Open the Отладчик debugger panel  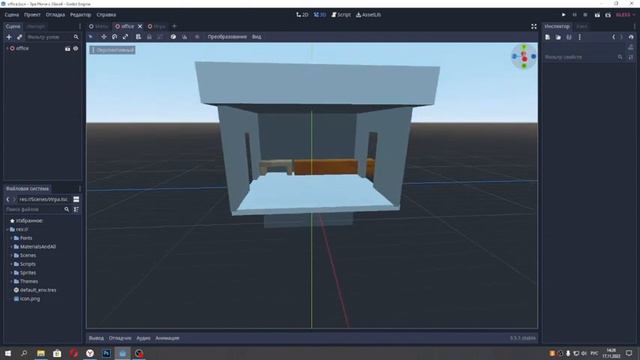pyautogui.click(x=120, y=338)
